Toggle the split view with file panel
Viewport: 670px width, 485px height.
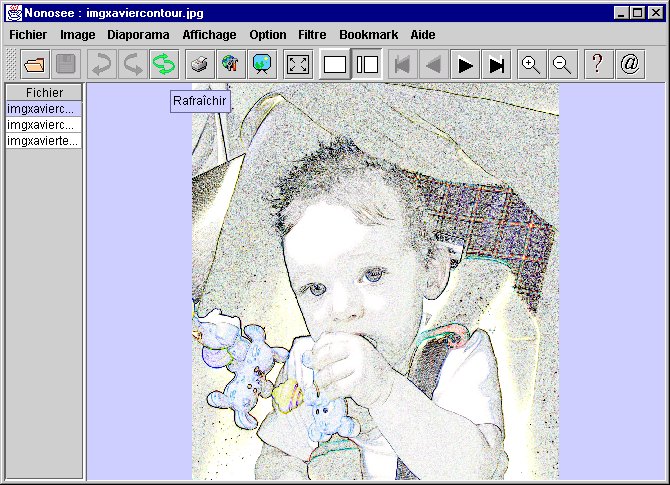(367, 65)
